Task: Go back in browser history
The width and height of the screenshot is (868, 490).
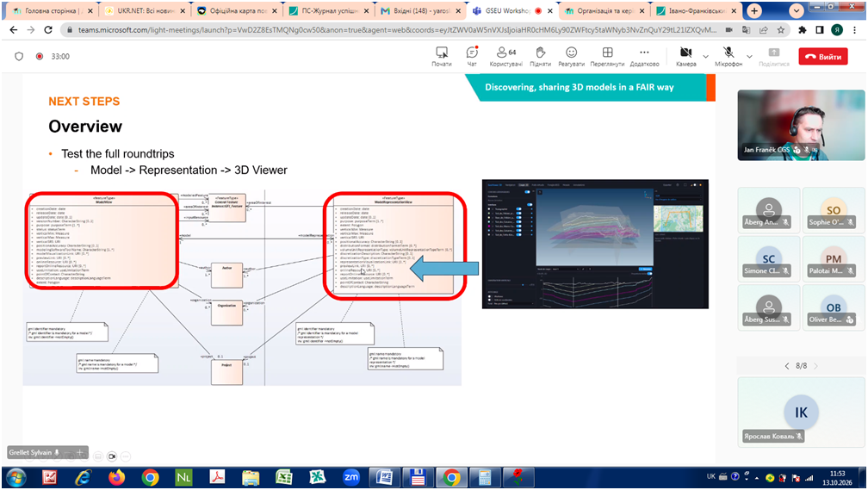Action: click(13, 30)
